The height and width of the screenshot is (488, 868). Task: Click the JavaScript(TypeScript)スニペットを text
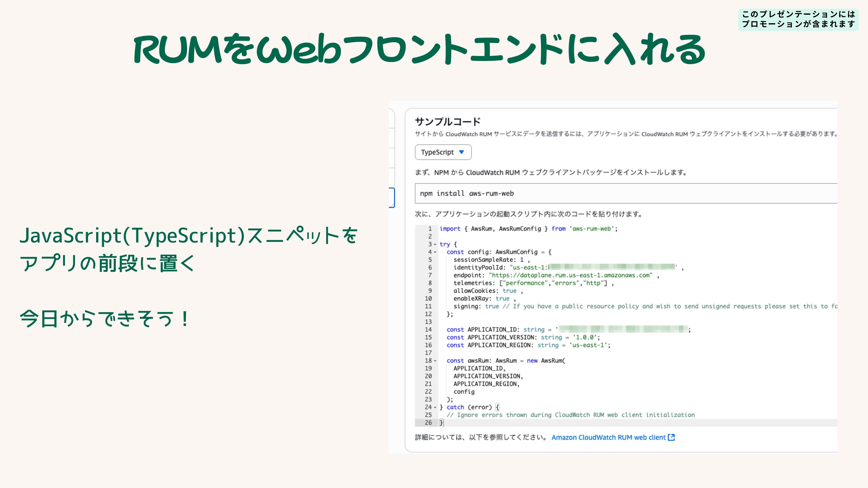(x=189, y=235)
